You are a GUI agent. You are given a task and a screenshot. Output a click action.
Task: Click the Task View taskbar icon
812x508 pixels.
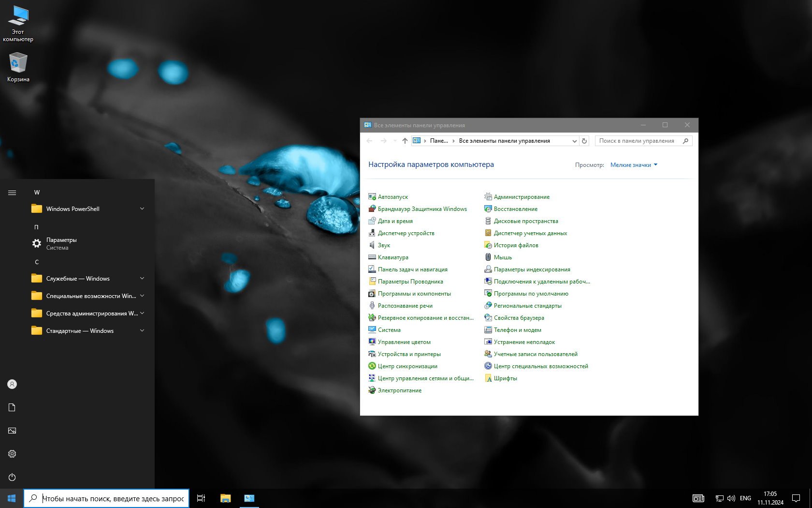coord(201,498)
